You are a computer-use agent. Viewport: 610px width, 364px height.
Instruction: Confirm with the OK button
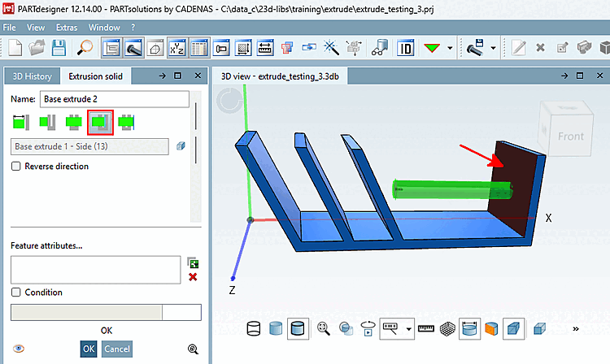(x=89, y=349)
